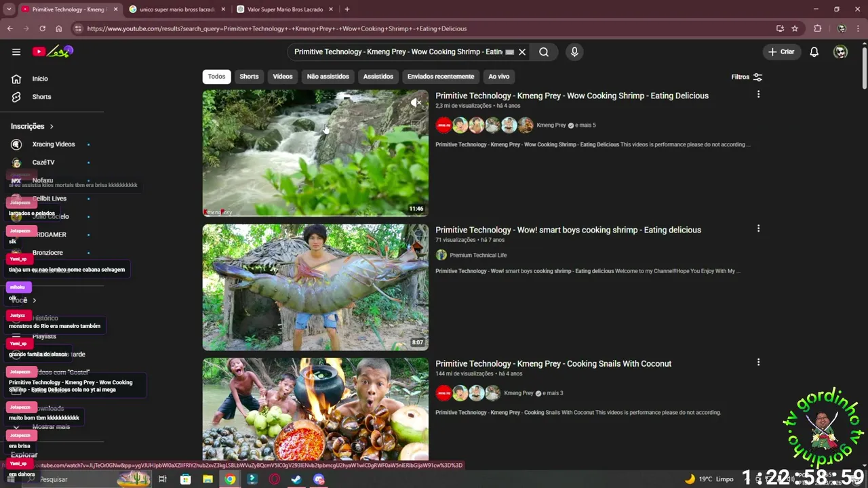
Task: Open the Discord taskbar icon
Action: (x=319, y=479)
